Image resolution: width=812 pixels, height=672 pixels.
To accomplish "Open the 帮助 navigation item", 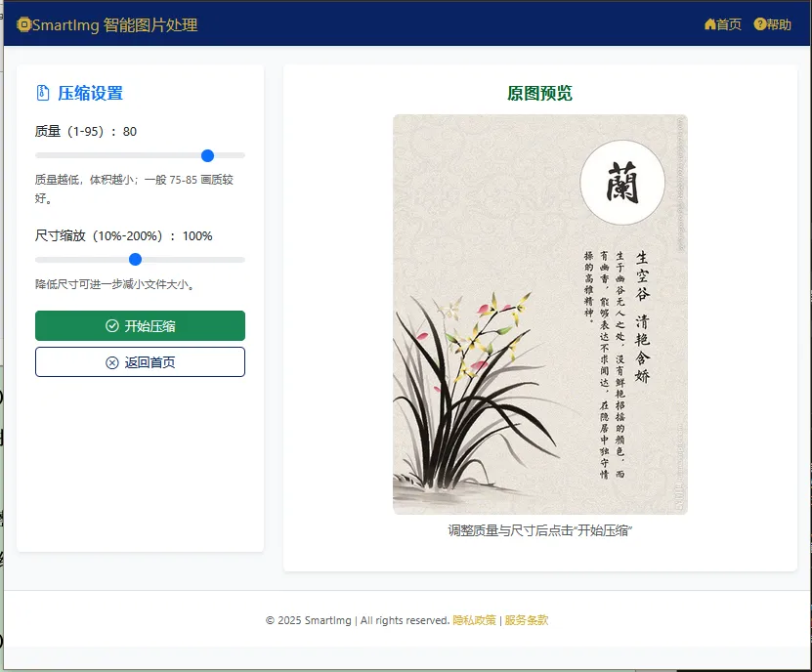I will pyautogui.click(x=773, y=24).
